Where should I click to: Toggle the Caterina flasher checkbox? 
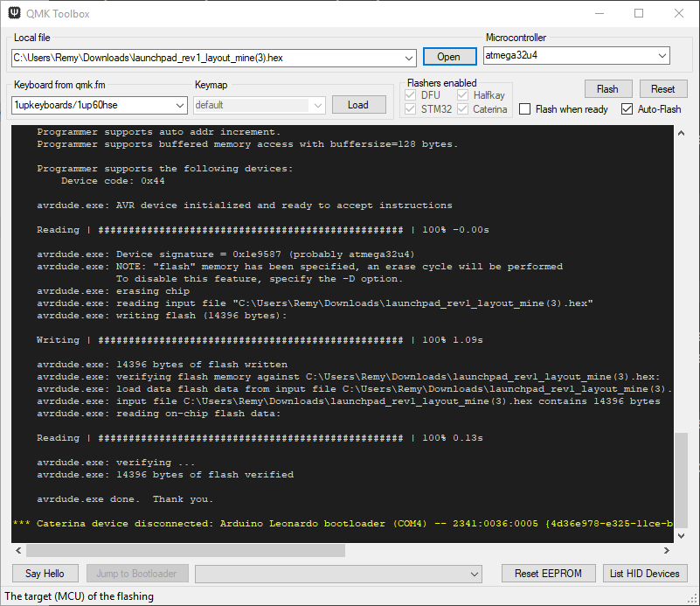pyautogui.click(x=462, y=109)
